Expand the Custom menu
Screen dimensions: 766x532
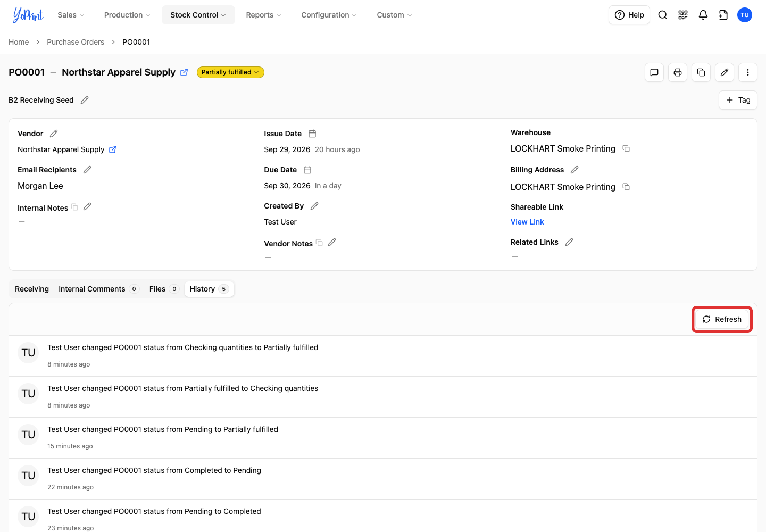394,15
